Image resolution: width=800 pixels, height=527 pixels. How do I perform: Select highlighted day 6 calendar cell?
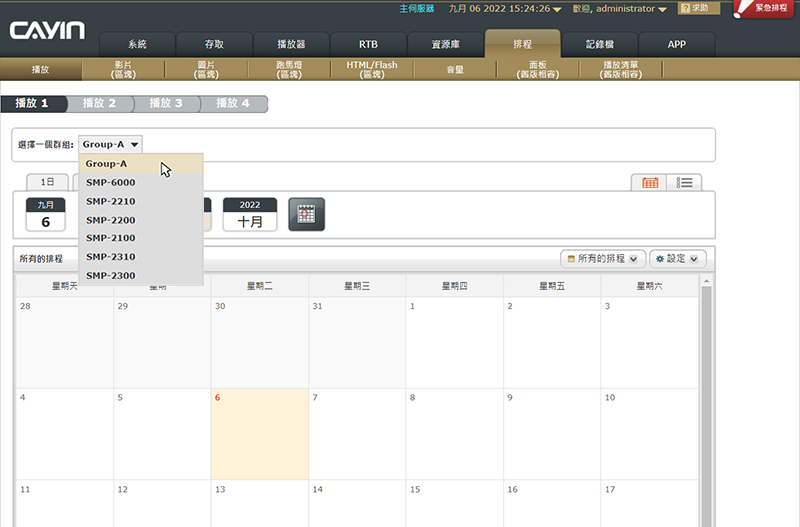pos(259,434)
